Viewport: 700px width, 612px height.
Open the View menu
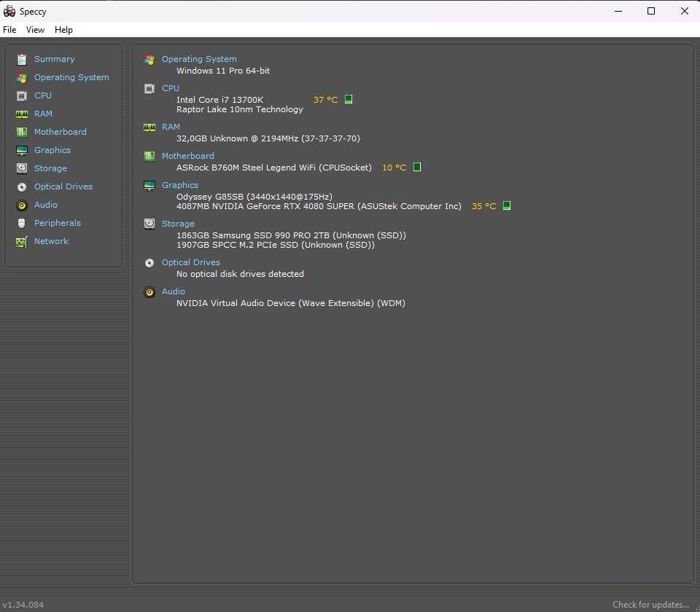35,30
